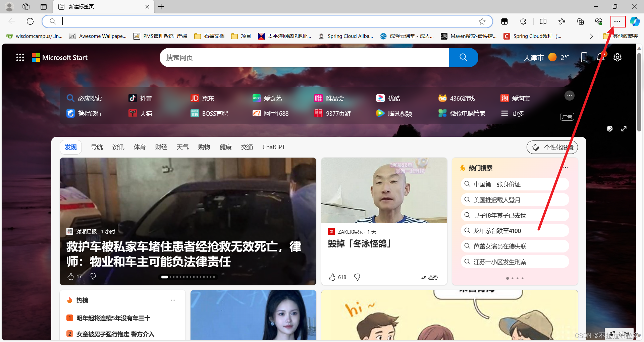Open the 微软电脑管家 quick link

point(462,113)
